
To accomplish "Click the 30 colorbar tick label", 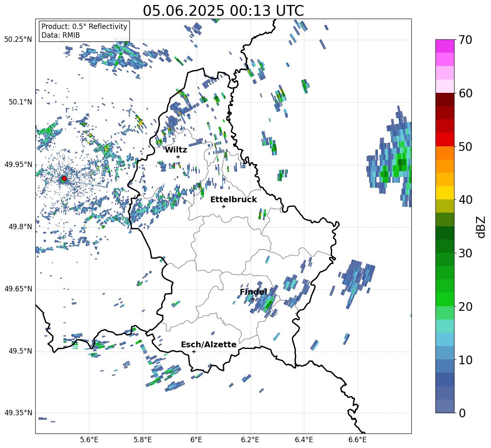I will coord(465,253).
